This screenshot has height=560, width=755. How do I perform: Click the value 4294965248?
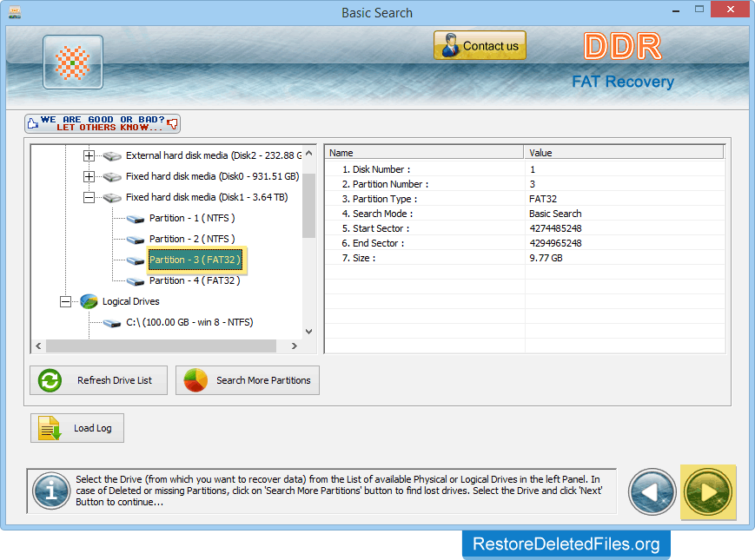point(555,243)
